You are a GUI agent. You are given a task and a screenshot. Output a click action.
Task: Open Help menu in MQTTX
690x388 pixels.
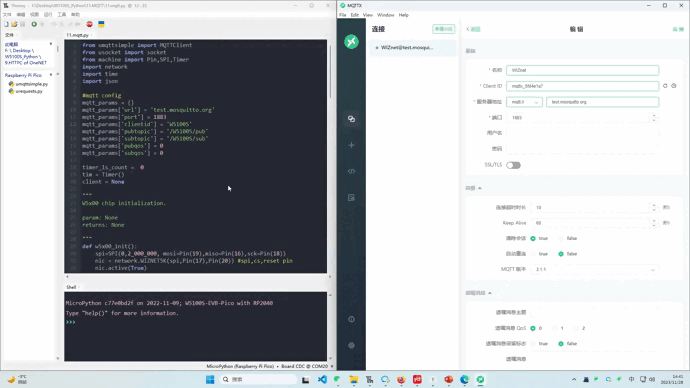(404, 15)
